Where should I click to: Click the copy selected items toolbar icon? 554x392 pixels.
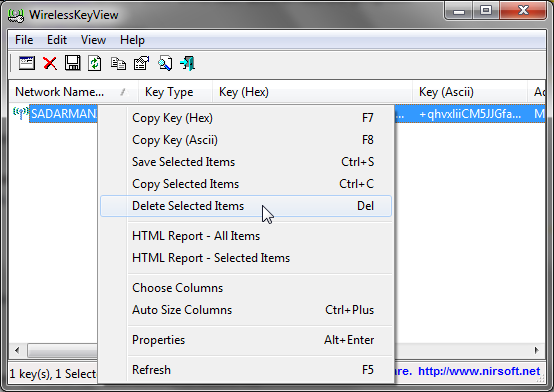(118, 64)
